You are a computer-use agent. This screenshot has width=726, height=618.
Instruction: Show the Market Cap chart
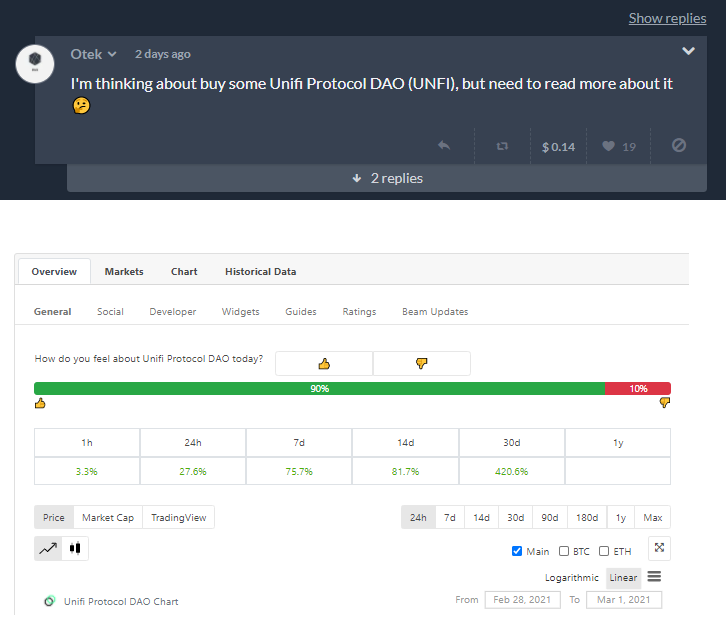tap(108, 518)
